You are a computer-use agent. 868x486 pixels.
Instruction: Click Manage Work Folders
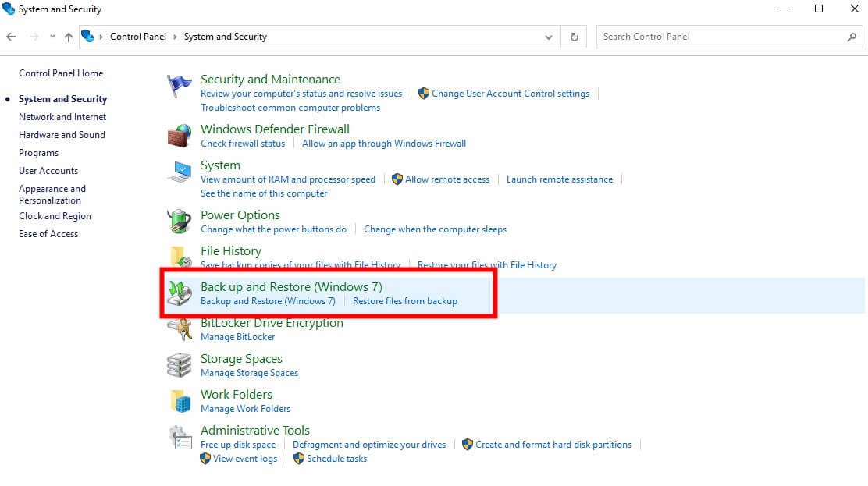pos(245,409)
